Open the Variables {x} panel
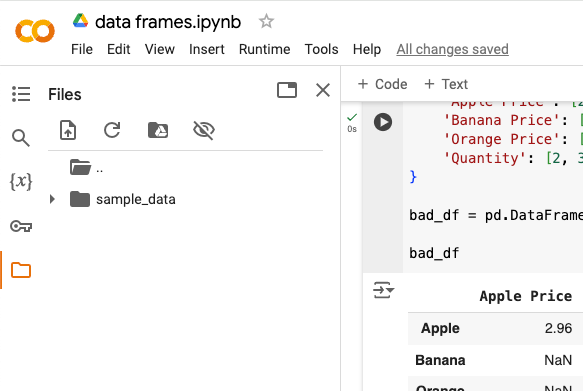 click(21, 181)
